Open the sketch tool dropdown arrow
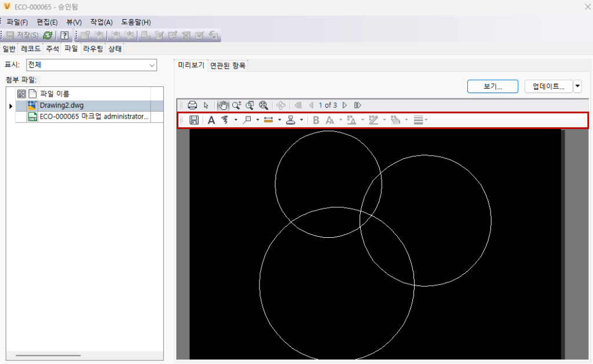 point(236,120)
